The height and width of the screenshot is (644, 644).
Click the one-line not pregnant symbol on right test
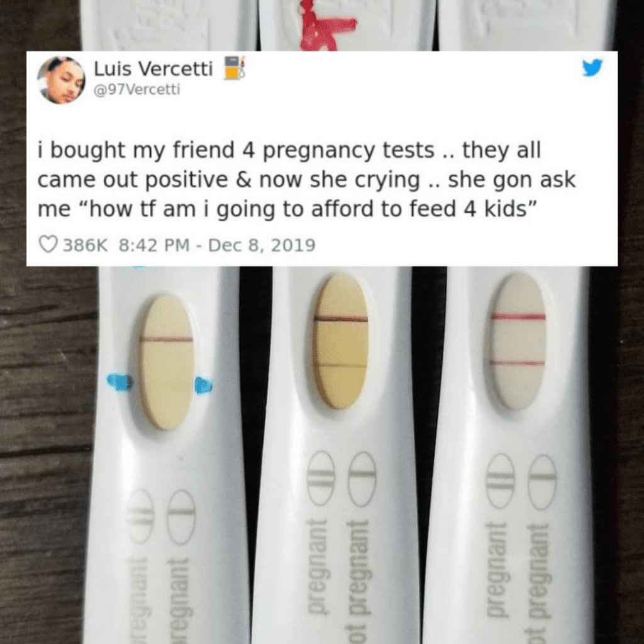point(542,482)
